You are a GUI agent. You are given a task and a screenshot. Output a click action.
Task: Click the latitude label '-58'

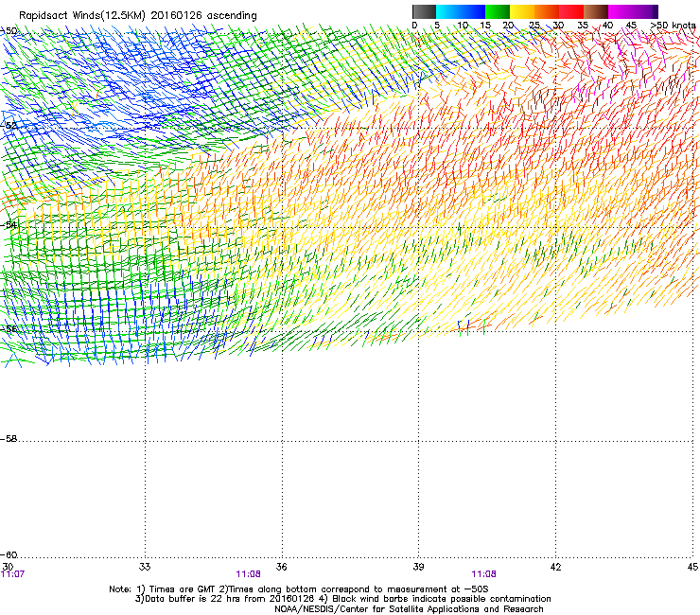(9, 439)
